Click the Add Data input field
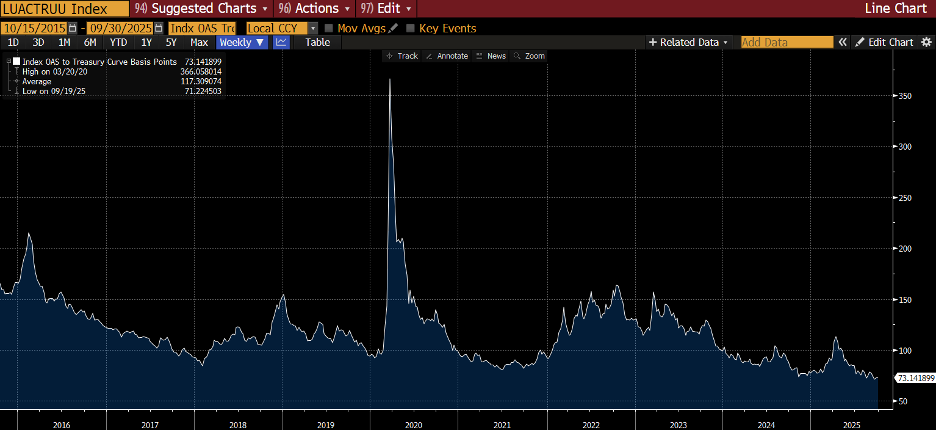 [x=787, y=42]
